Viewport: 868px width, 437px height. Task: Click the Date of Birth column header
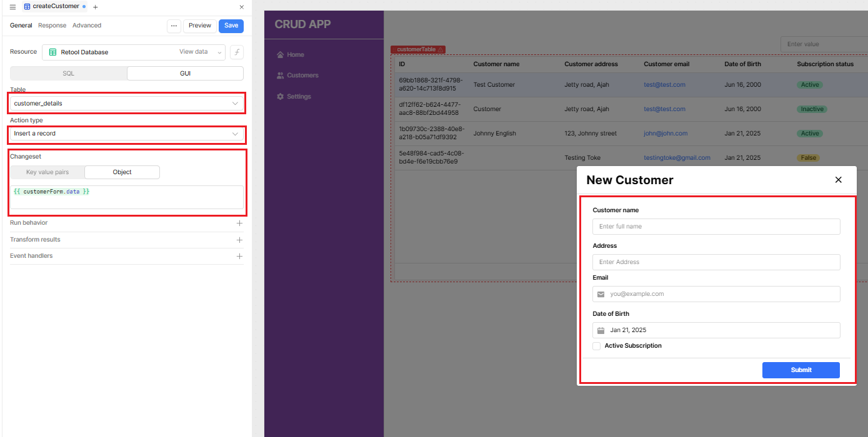742,64
